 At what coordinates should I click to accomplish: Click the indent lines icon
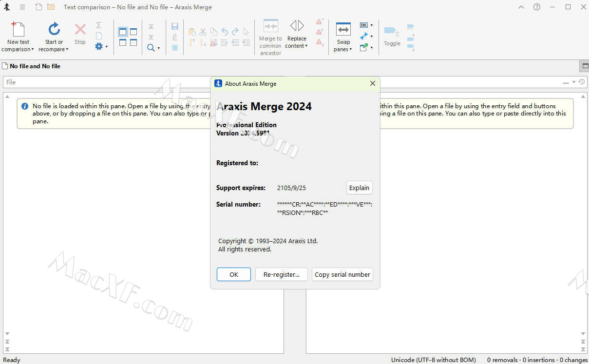246,42
